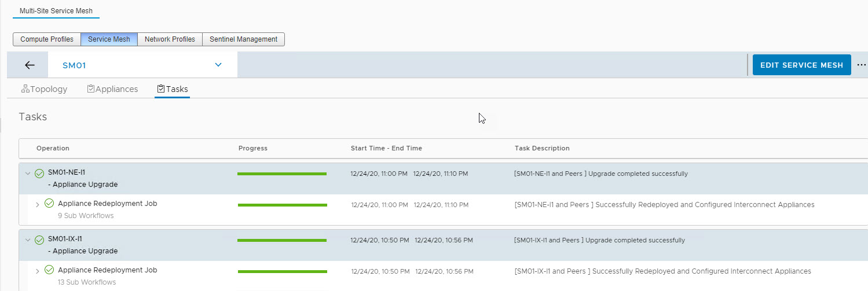The image size is (868, 291).
Task: Click the SM01-NE-I1 upgrade progress bar
Action: [282, 174]
